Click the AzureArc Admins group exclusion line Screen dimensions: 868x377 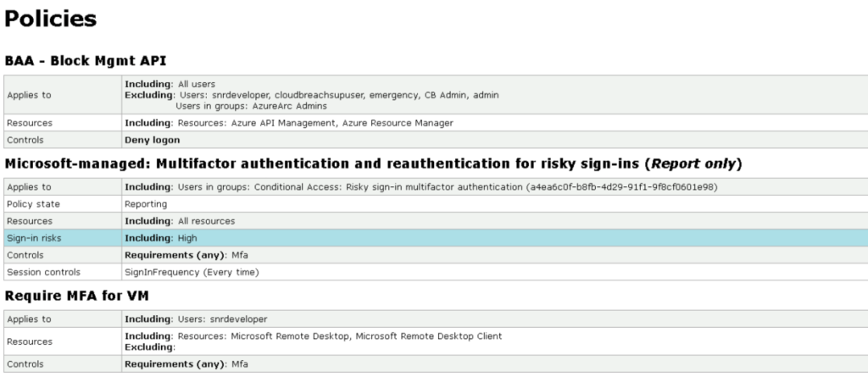click(x=251, y=106)
